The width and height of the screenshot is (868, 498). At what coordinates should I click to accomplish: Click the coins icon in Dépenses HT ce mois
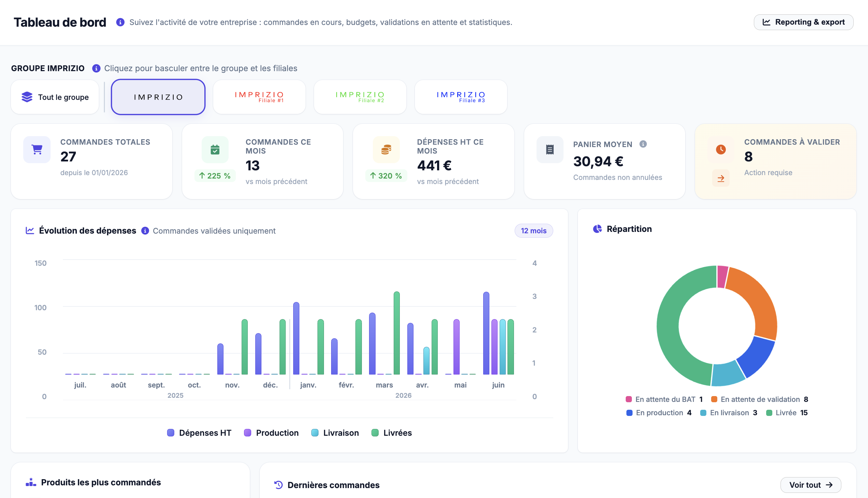click(x=386, y=149)
